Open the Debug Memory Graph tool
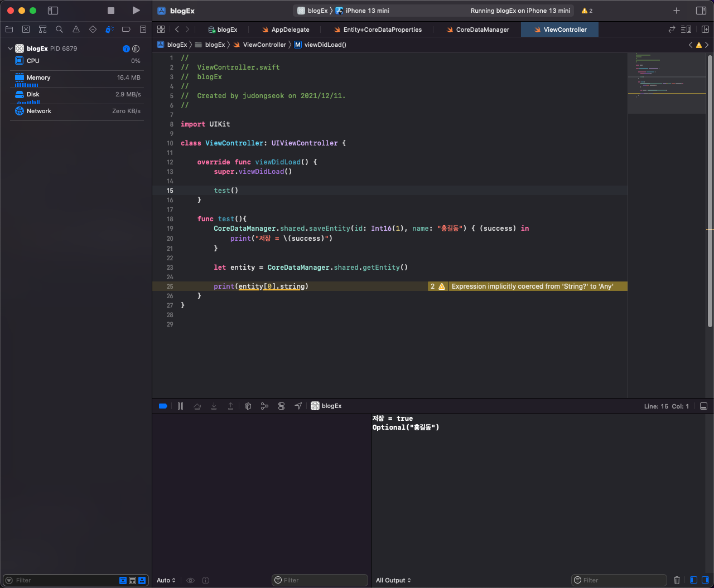 pyautogui.click(x=264, y=406)
